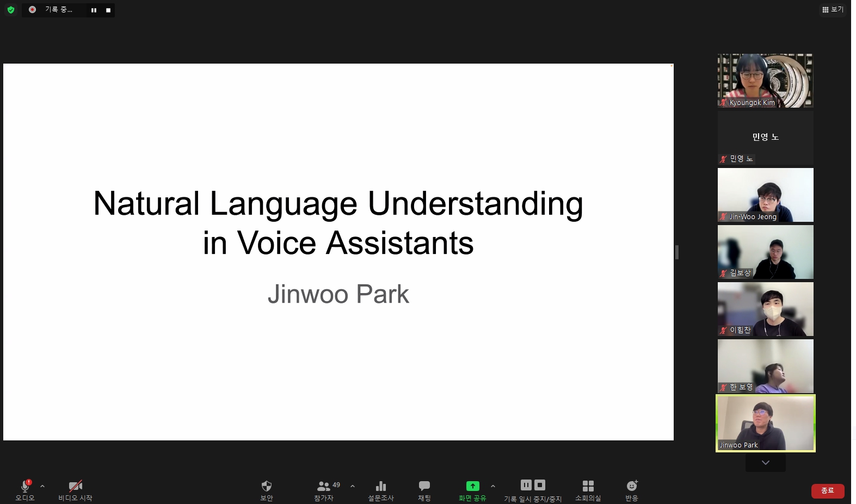This screenshot has height=504, width=856.
Task: Click the 기록 중... recording status text
Action: click(58, 10)
